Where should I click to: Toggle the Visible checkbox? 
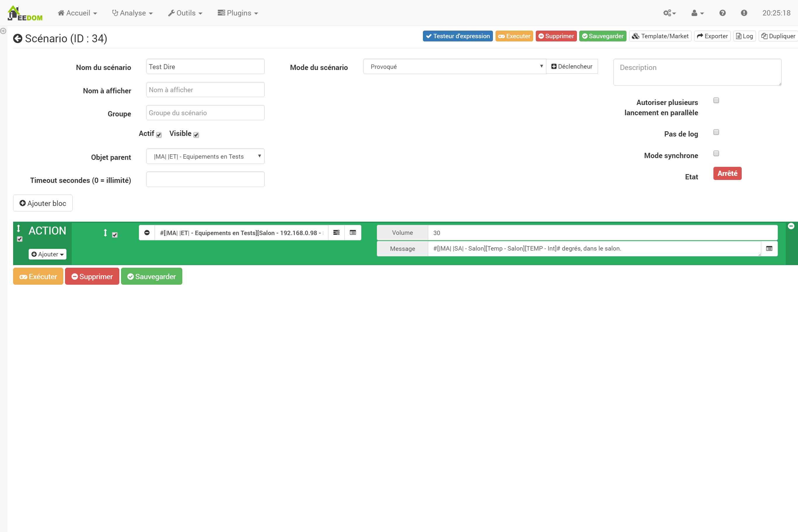(196, 135)
